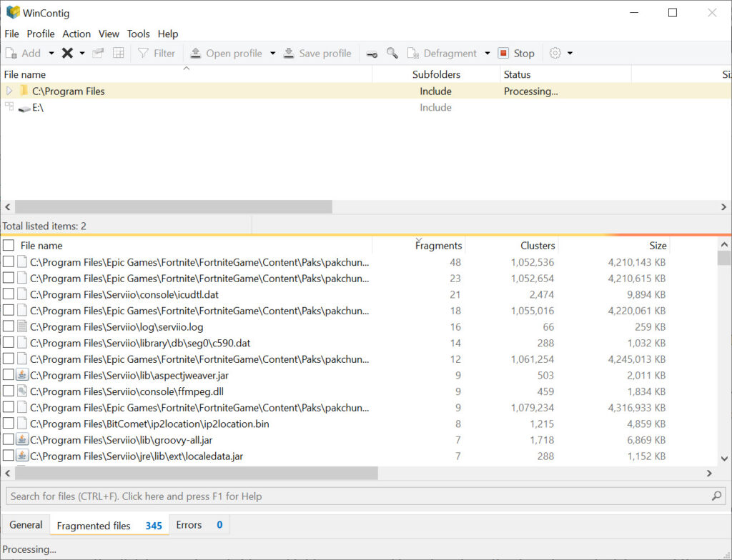Click the black X remove icon

pyautogui.click(x=67, y=53)
